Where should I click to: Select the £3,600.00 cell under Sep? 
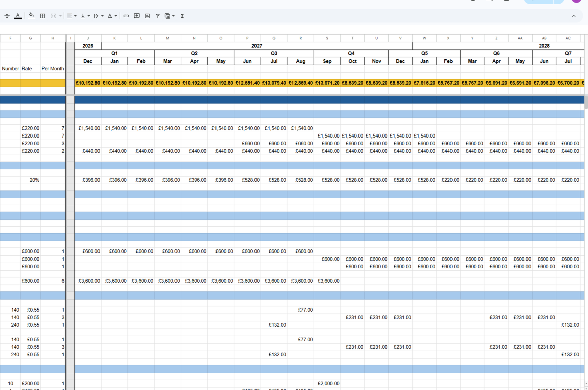[x=327, y=281]
